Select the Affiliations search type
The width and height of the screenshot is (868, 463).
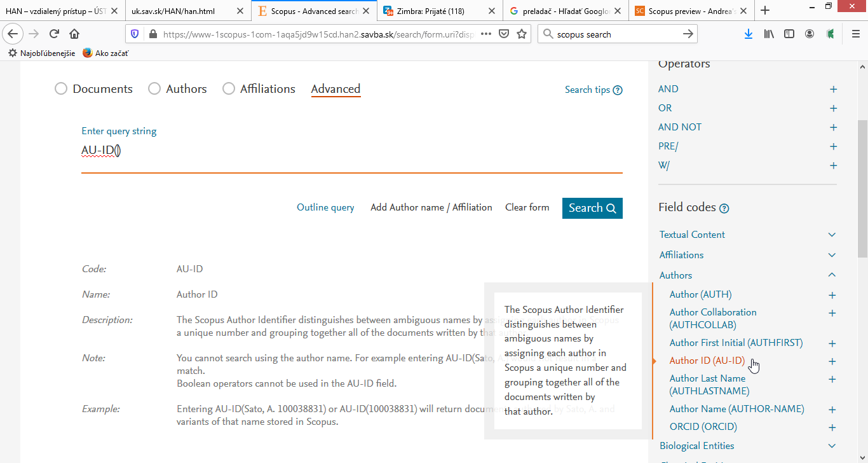pyautogui.click(x=228, y=89)
